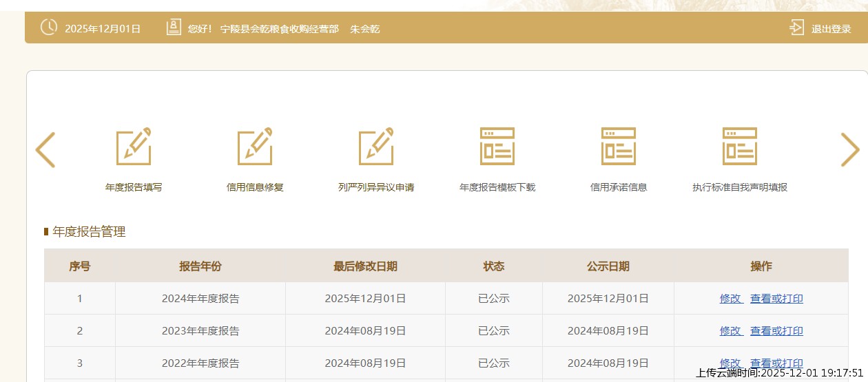Open the 列严列异异议申请 icon
The height and width of the screenshot is (382, 868).
point(376,147)
